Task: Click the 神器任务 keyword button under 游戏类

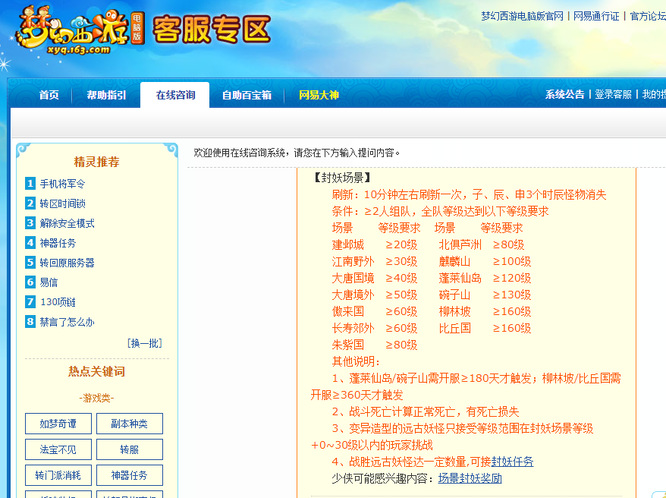Action: point(129,475)
